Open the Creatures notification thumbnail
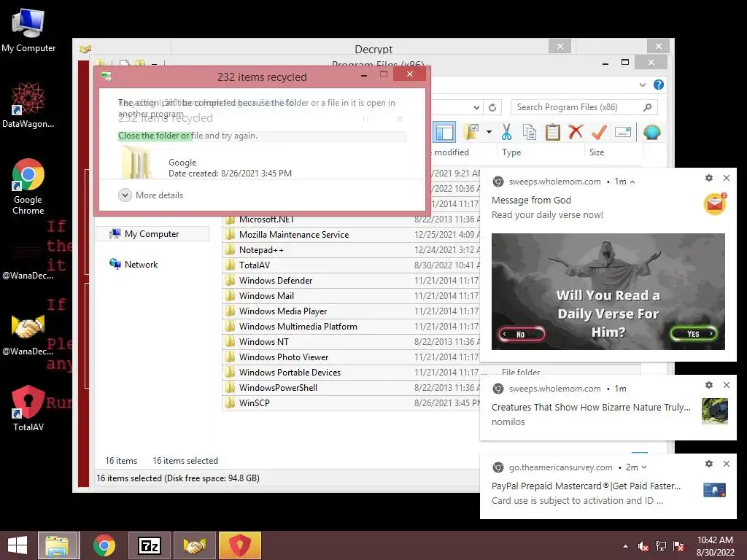Screen dimensions: 747x560 pyautogui.click(x=715, y=411)
